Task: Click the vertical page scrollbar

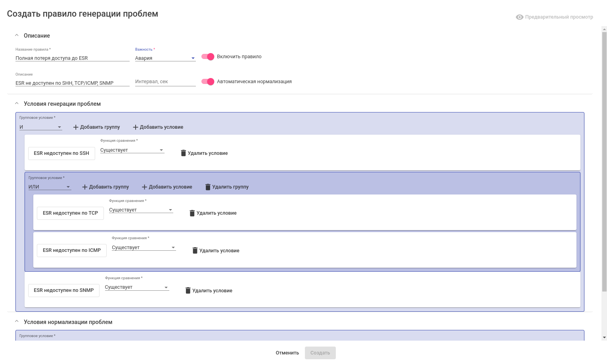Action: click(604, 158)
